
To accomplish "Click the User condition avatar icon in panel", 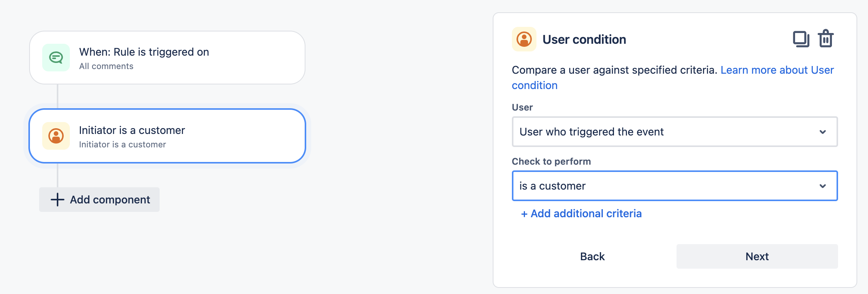I will (524, 39).
